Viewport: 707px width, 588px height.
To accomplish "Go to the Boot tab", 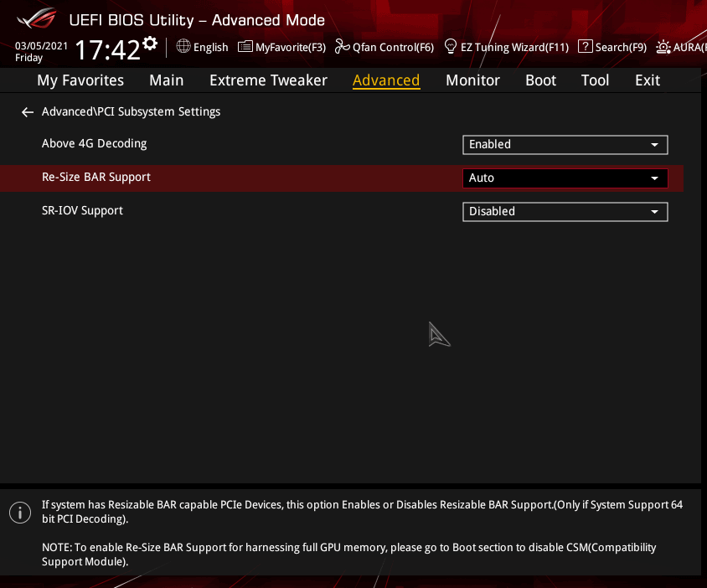I will [x=540, y=80].
